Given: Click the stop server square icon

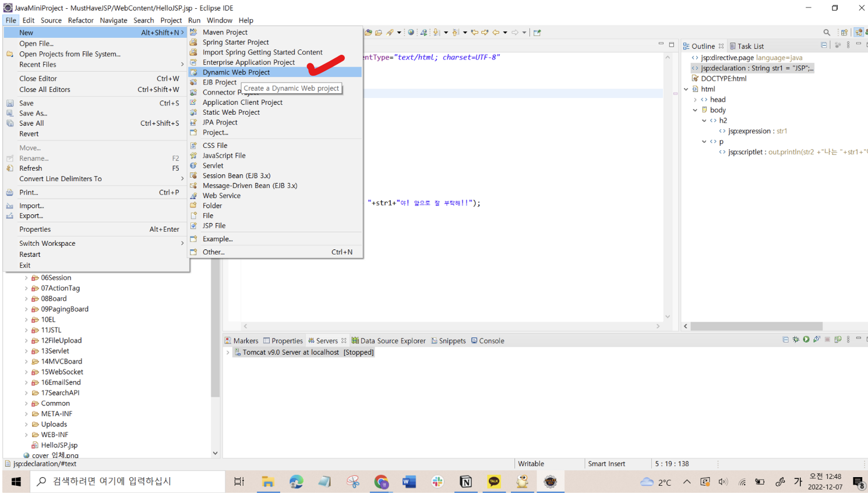Looking at the screenshot, I should click(827, 339).
